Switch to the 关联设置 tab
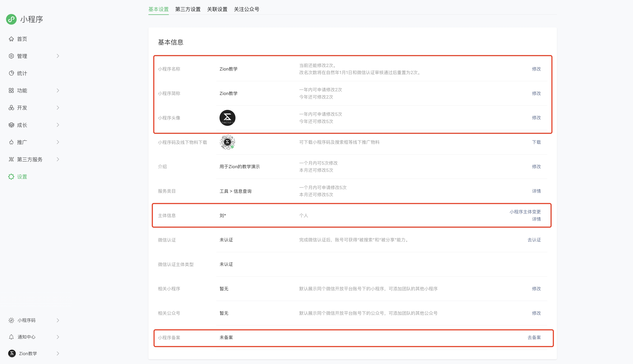Screen dimensions: 633x364 tap(217, 9)
